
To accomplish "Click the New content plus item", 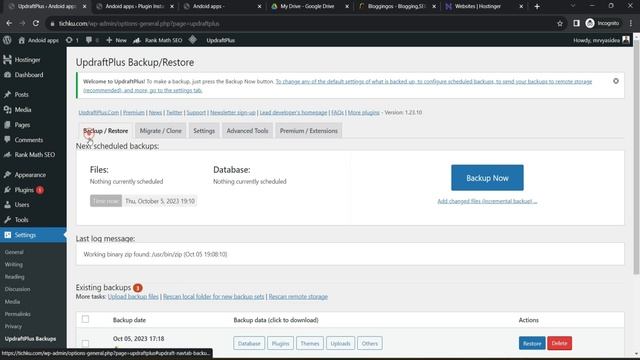I will click(116, 40).
